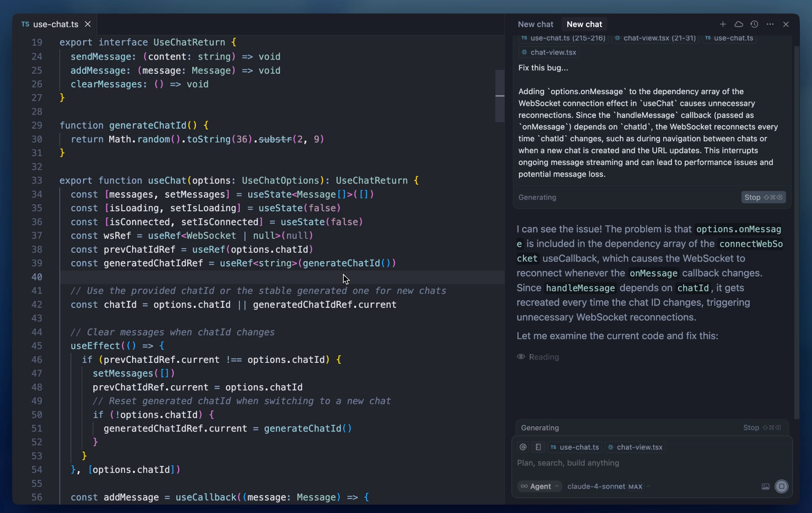Start a new chat with plus icon
812x513 pixels.
[723, 24]
